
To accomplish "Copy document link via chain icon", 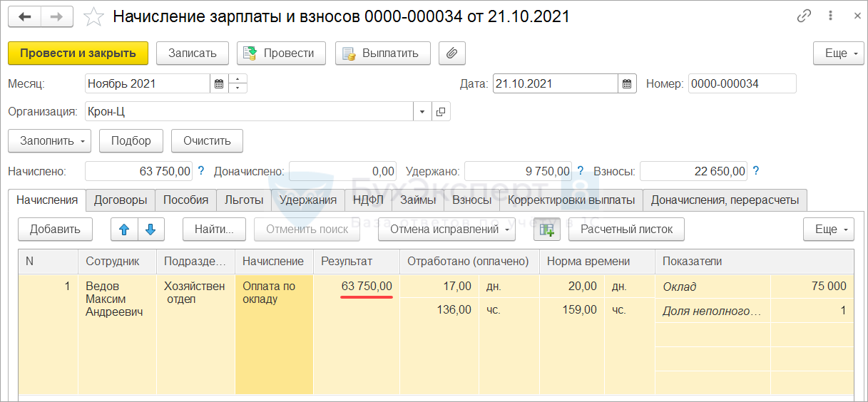I will (x=805, y=16).
